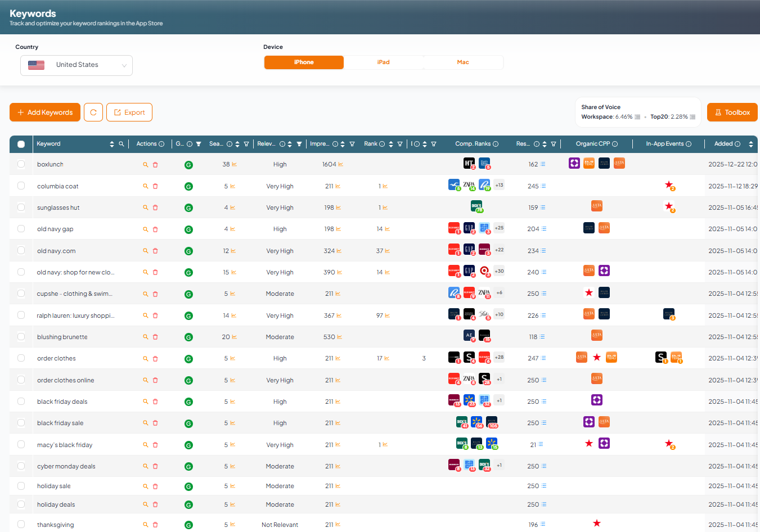Screen dimensions: 760x532
Task: Open the rank history chart for columbia coat
Action: 385,186
